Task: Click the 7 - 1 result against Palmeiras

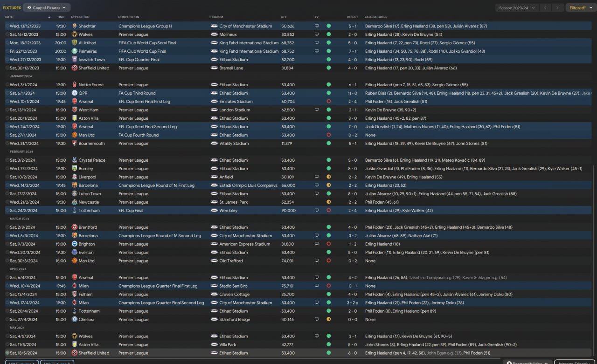Action: pos(353,51)
